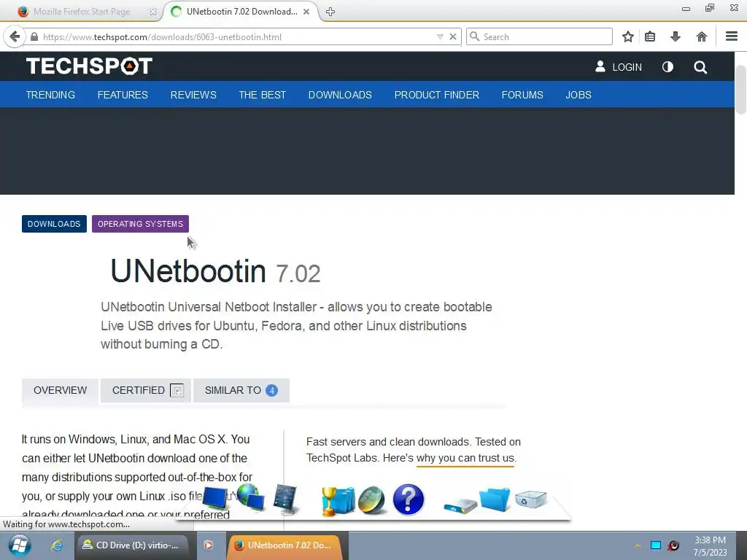747x560 pixels.
Task: Open a new tab with plus button
Action: pos(330,12)
